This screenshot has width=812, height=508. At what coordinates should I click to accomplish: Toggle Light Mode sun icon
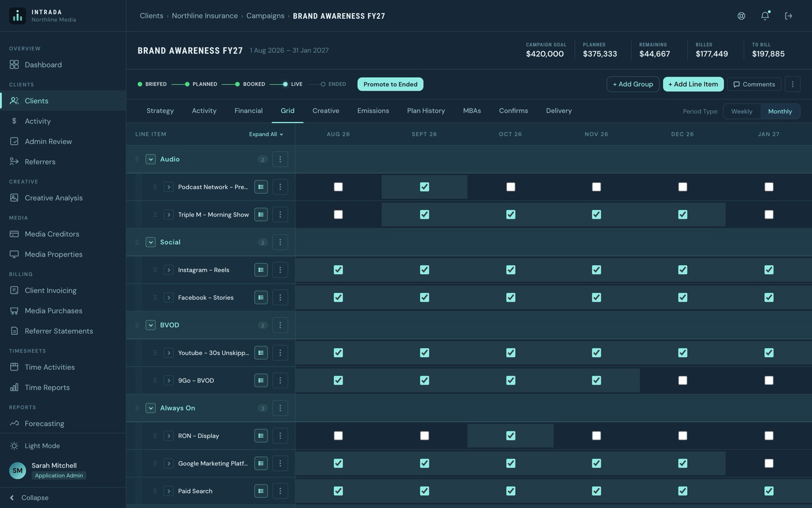point(14,446)
